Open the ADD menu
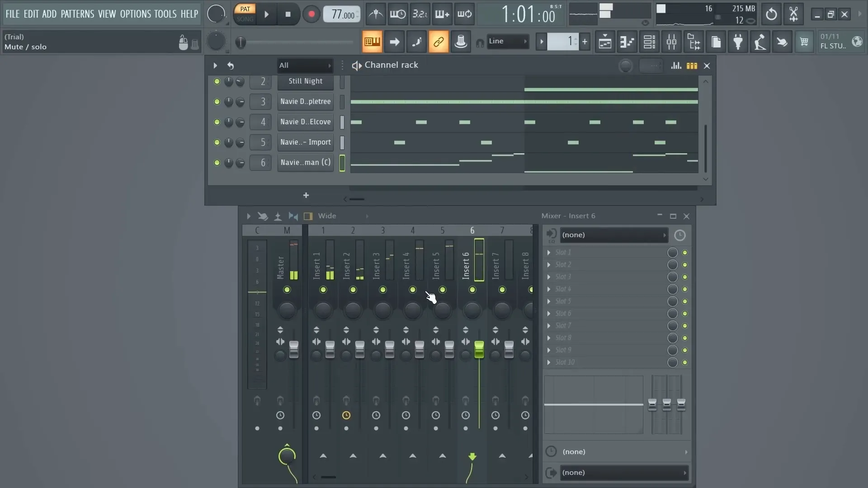This screenshot has height=488, width=868. pos(49,14)
